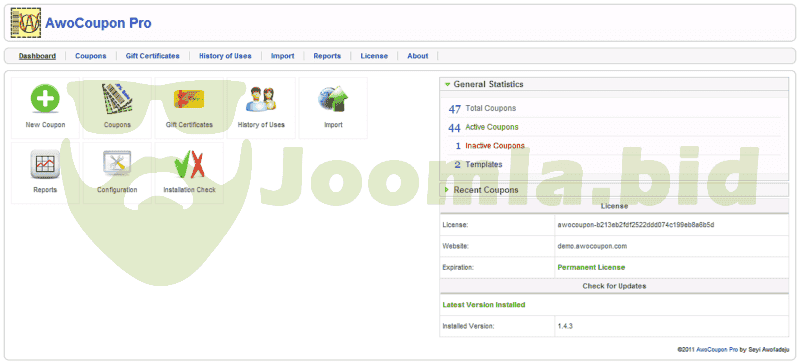Image resolution: width=800 pixels, height=363 pixels.
Task: Open the Configuration tools icon
Action: pyautogui.click(x=117, y=164)
